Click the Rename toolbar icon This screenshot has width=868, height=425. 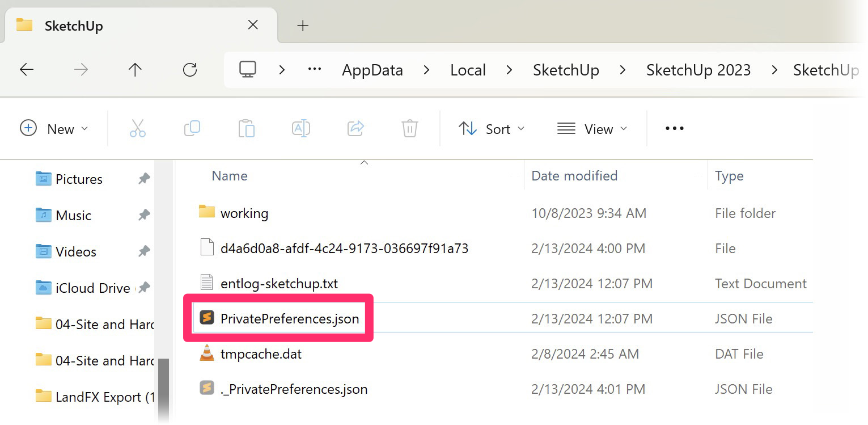coord(301,128)
